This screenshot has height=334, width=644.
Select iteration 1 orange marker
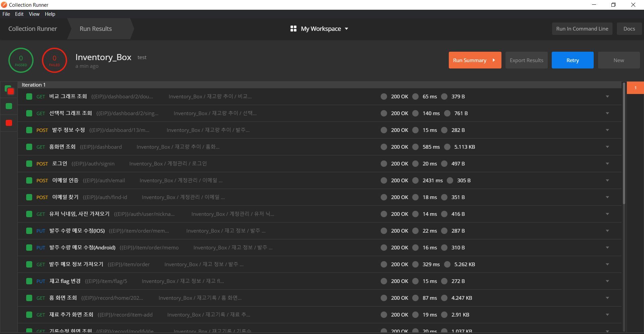click(635, 88)
